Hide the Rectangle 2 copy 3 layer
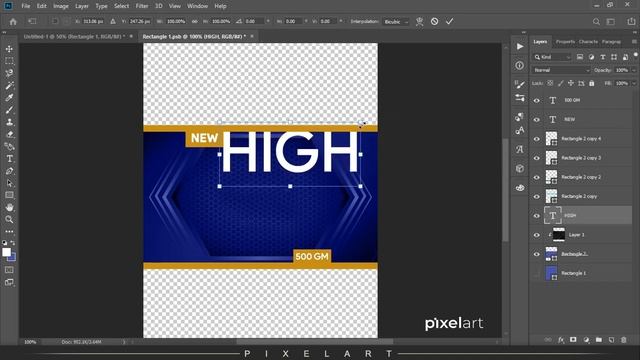This screenshot has height=360, width=640. 537,158
